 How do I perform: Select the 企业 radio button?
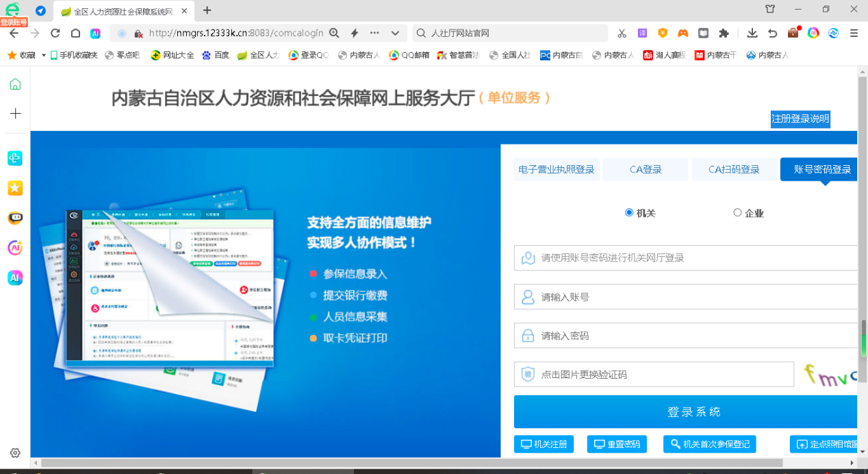click(737, 213)
